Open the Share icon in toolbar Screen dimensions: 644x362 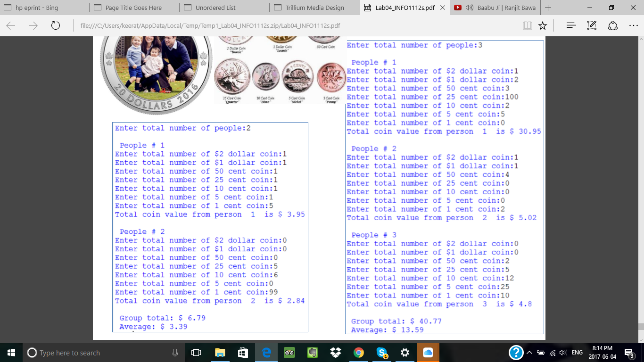tap(613, 25)
